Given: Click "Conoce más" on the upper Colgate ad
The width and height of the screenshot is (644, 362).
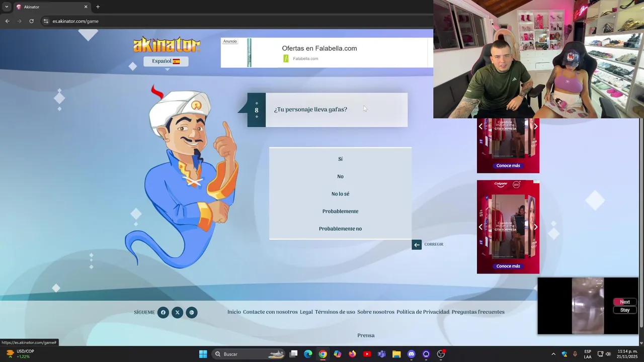Looking at the screenshot, I should (x=508, y=165).
